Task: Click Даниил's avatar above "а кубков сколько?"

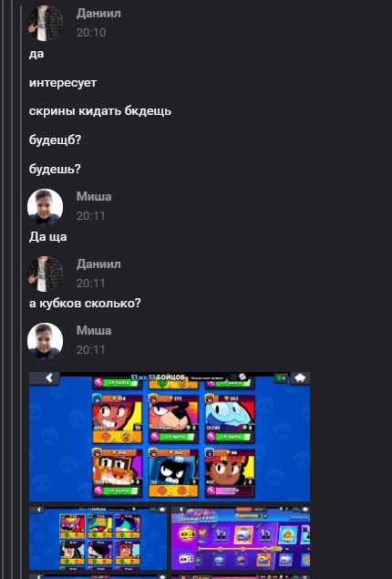Action: pyautogui.click(x=45, y=274)
